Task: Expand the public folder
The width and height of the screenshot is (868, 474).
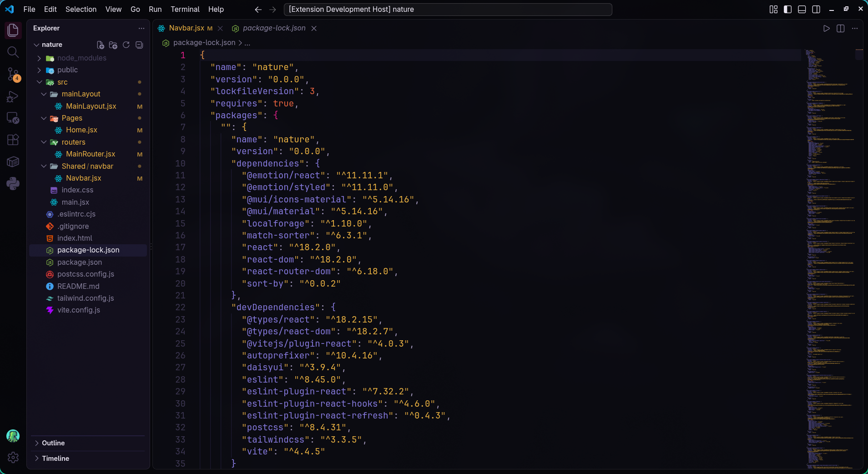Action: click(39, 70)
